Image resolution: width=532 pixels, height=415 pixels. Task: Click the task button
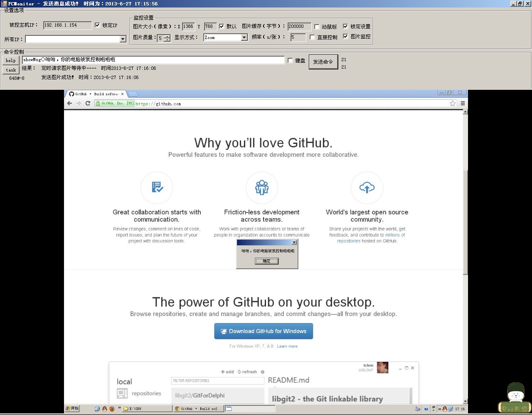(x=11, y=70)
